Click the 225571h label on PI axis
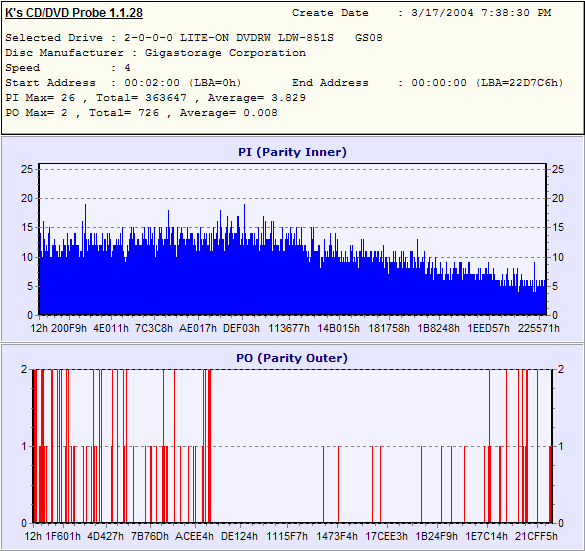This screenshot has width=585, height=551. [x=539, y=328]
